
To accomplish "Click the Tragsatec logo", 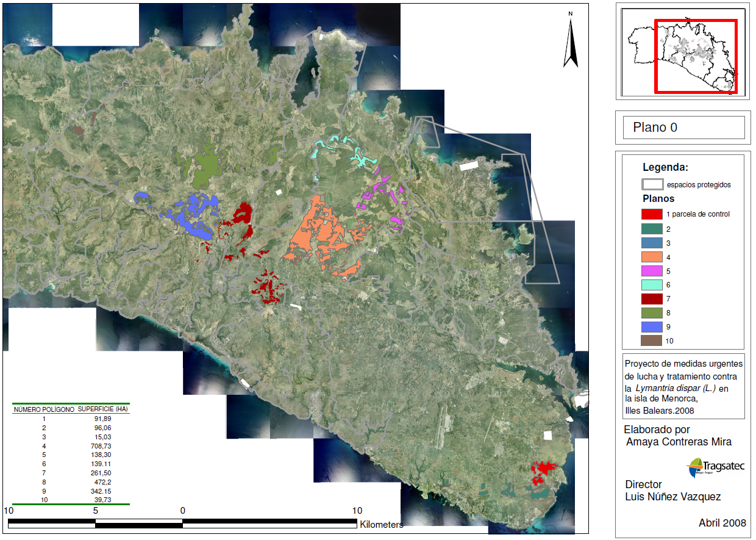I will click(716, 467).
